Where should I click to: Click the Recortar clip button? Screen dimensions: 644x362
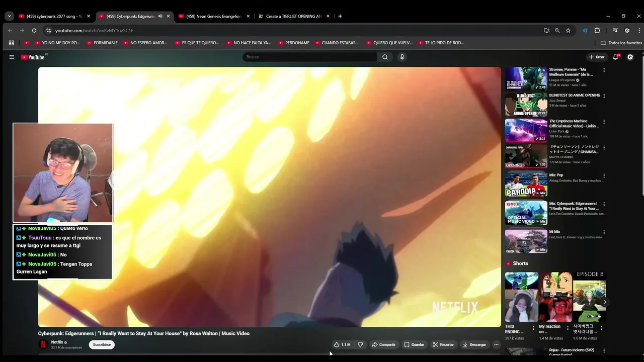[x=443, y=344]
